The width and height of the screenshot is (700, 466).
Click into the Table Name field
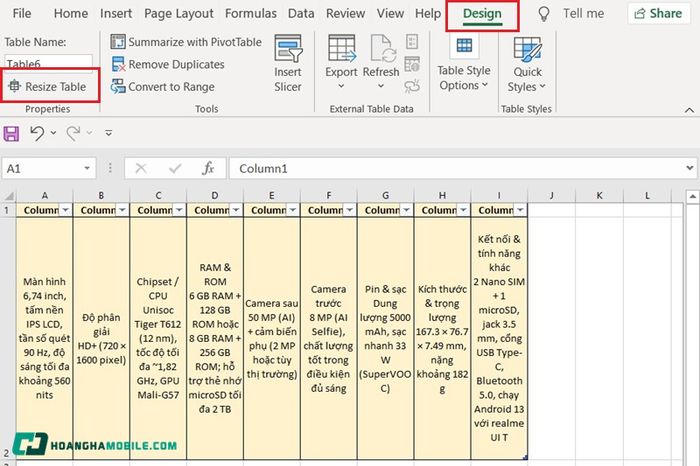tap(49, 62)
